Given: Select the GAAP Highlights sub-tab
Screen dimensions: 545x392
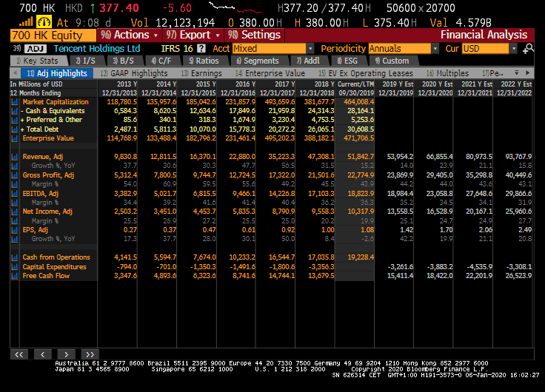Looking at the screenshot, I should 134,73.
